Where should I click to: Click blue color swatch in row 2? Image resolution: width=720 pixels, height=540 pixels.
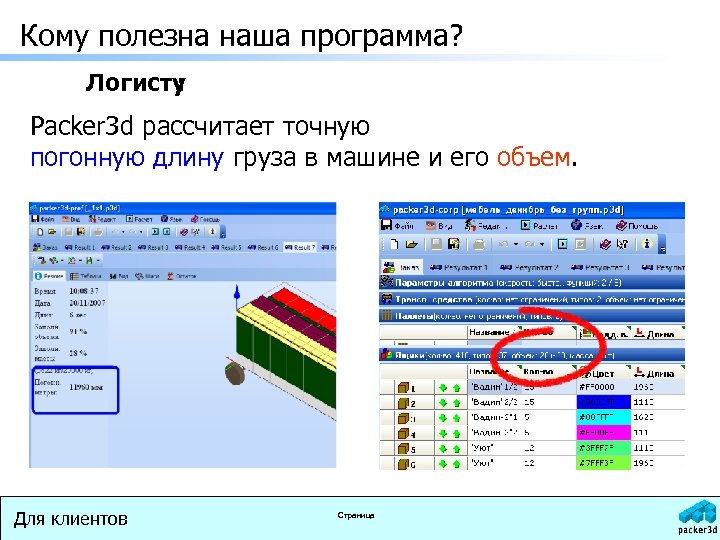click(603, 402)
